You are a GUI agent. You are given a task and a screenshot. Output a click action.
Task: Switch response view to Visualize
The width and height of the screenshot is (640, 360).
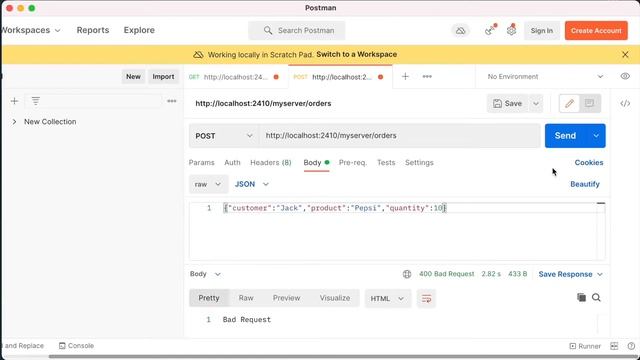click(335, 298)
